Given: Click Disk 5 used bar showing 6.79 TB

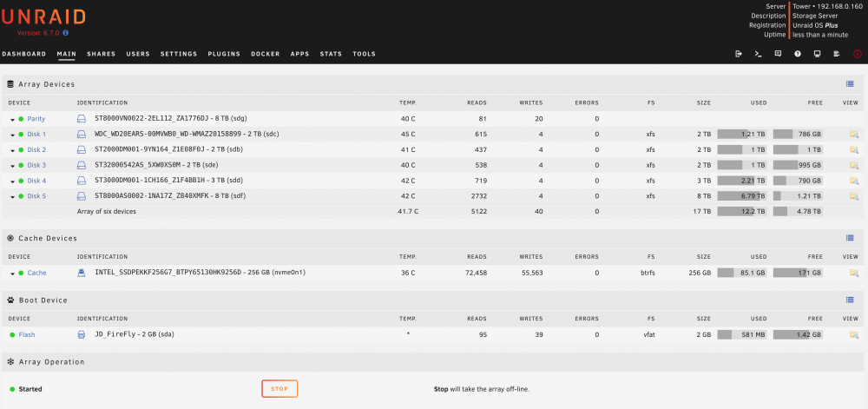Looking at the screenshot, I should point(742,196).
